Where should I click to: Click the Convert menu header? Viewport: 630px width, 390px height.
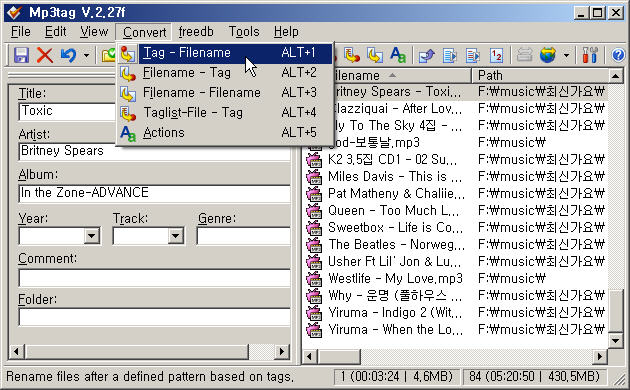144,32
